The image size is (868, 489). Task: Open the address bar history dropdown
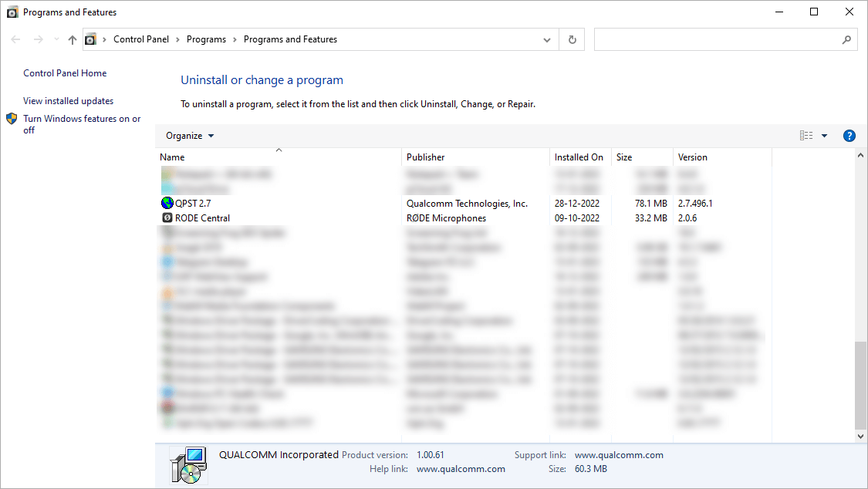546,39
